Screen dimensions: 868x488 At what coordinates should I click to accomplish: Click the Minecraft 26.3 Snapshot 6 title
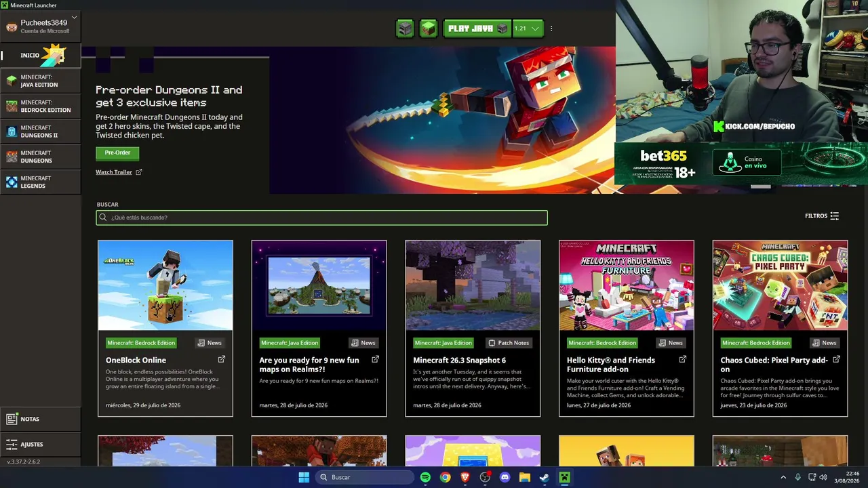pos(460,361)
